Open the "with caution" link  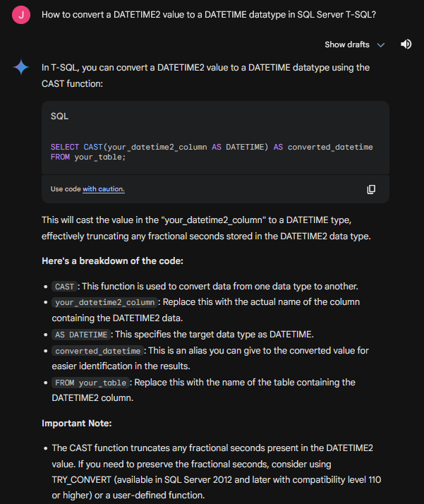[104, 189]
